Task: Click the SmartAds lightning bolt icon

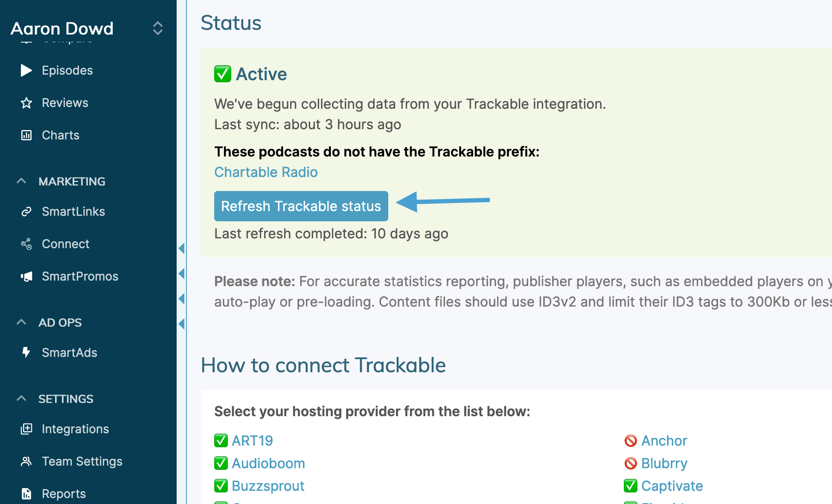Action: [x=26, y=352]
